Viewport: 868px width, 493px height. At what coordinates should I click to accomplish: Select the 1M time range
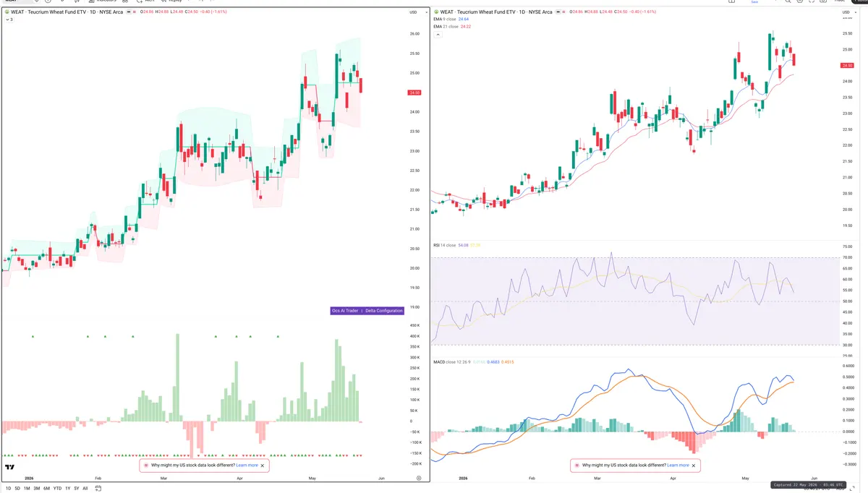27,489
